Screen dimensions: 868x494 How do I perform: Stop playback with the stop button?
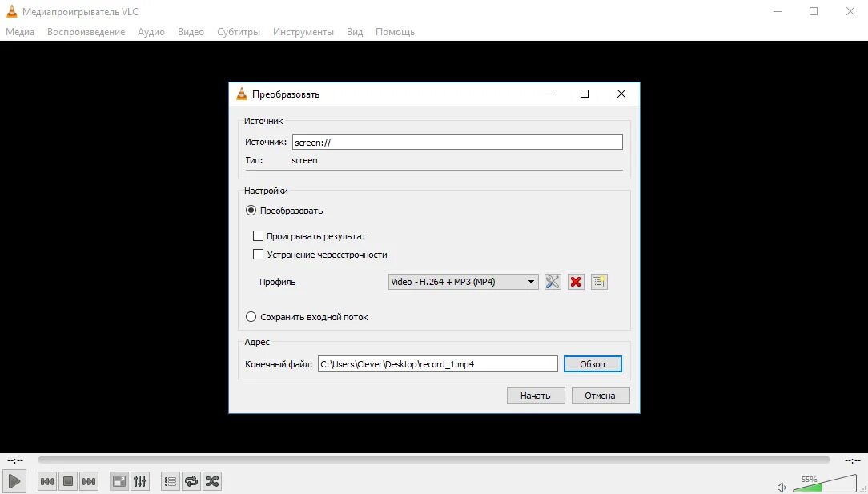point(68,481)
